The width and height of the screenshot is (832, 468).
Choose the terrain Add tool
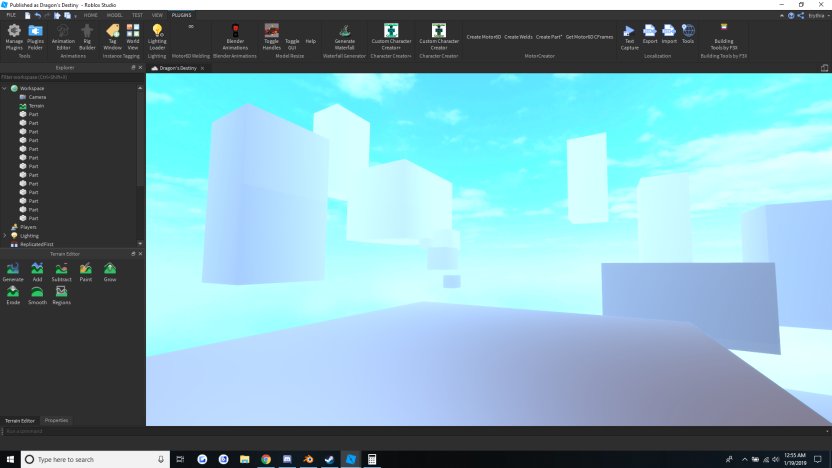[37, 272]
